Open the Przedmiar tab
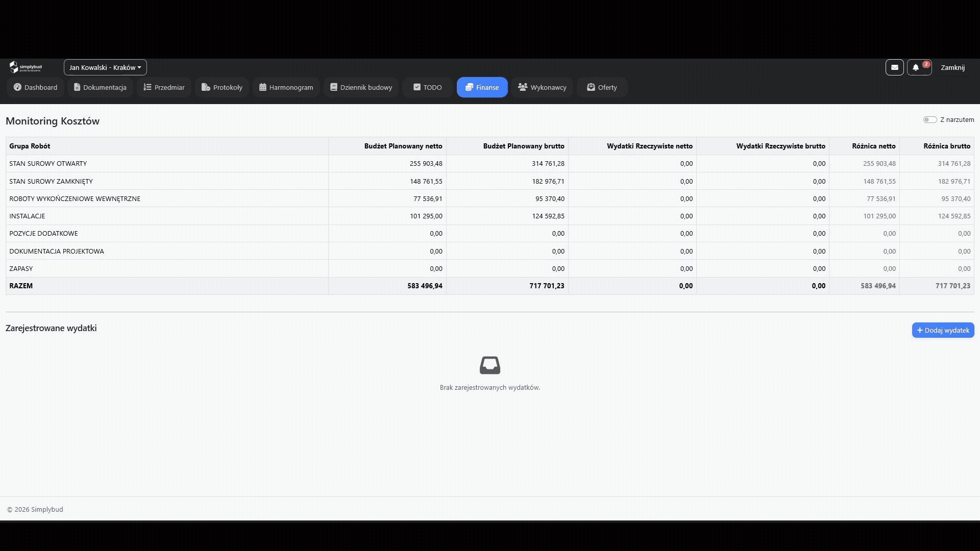 pos(164,87)
